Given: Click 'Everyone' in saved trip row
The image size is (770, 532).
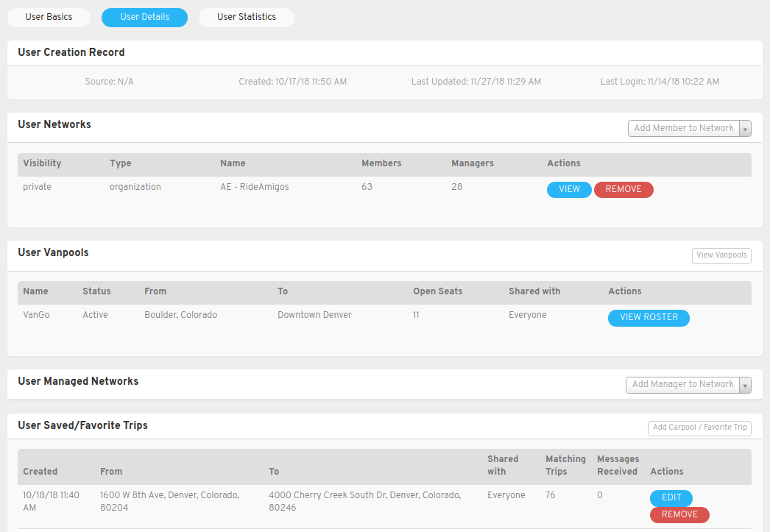Looking at the screenshot, I should pyautogui.click(x=506, y=495).
